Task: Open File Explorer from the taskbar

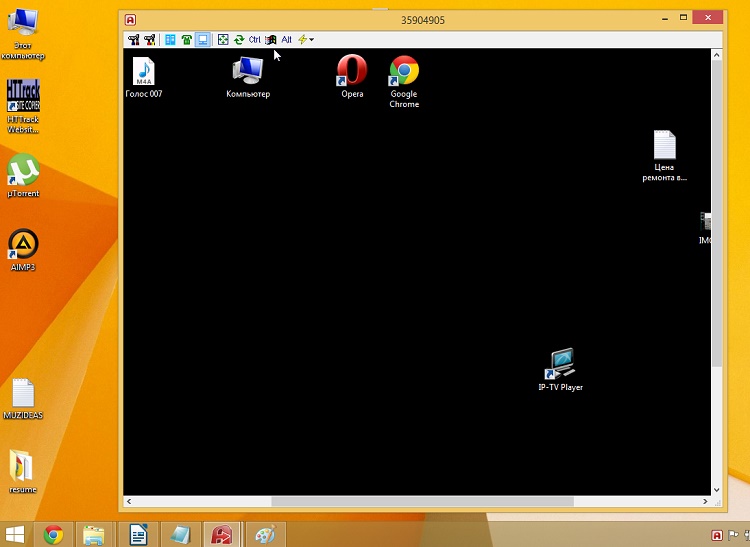Action: pos(94,534)
